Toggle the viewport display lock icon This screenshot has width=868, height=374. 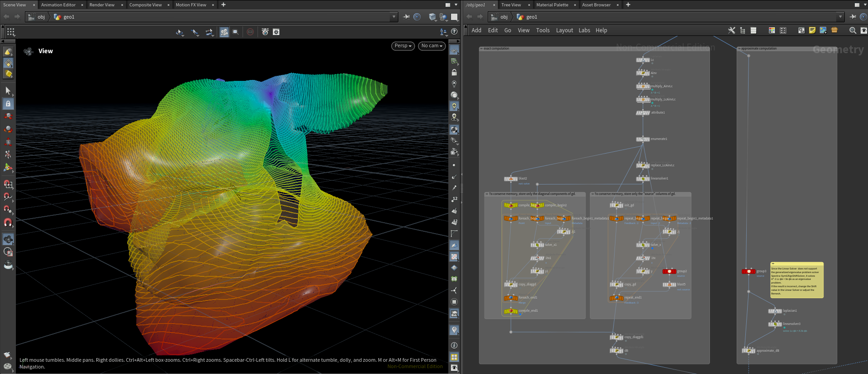pos(454,72)
